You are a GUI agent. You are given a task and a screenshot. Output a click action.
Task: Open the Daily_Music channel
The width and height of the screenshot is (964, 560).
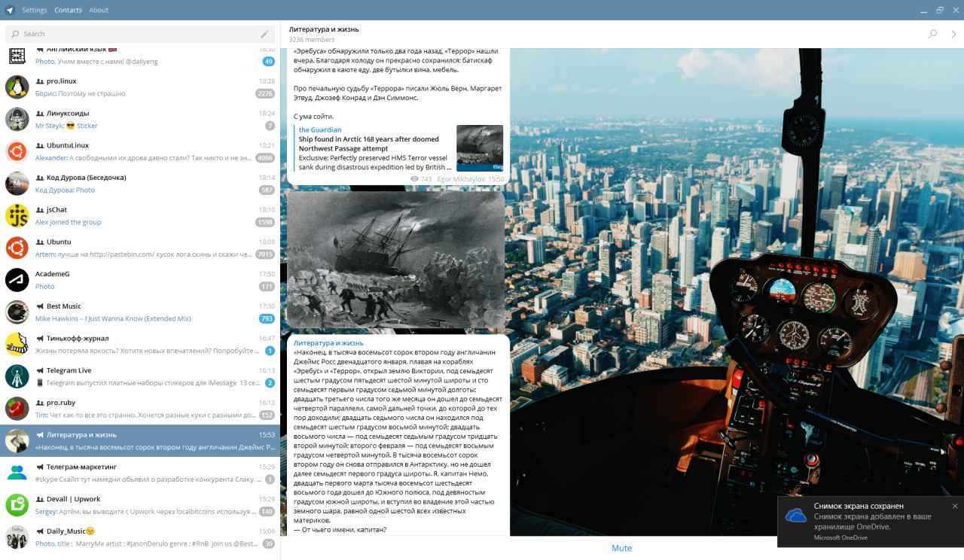[x=140, y=537]
